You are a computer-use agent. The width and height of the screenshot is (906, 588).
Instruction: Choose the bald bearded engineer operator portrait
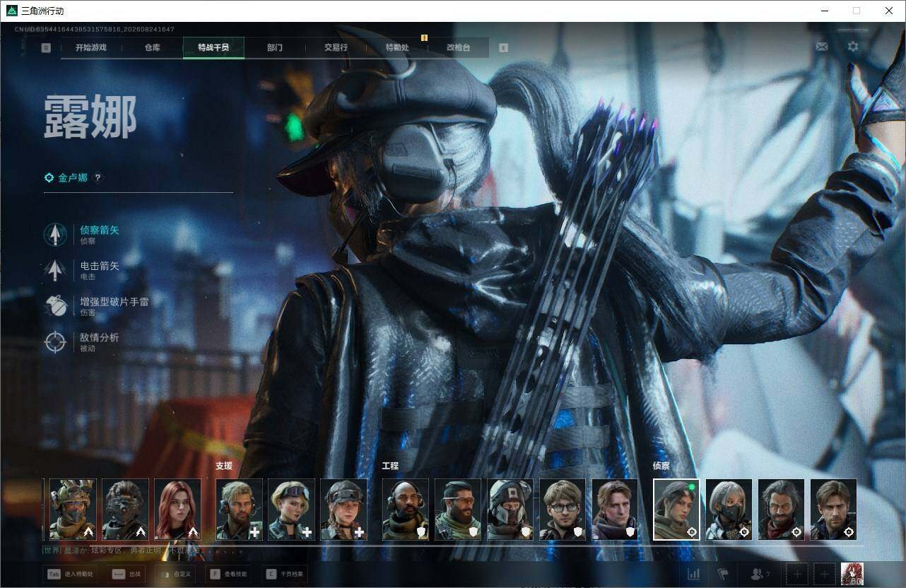coord(406,510)
